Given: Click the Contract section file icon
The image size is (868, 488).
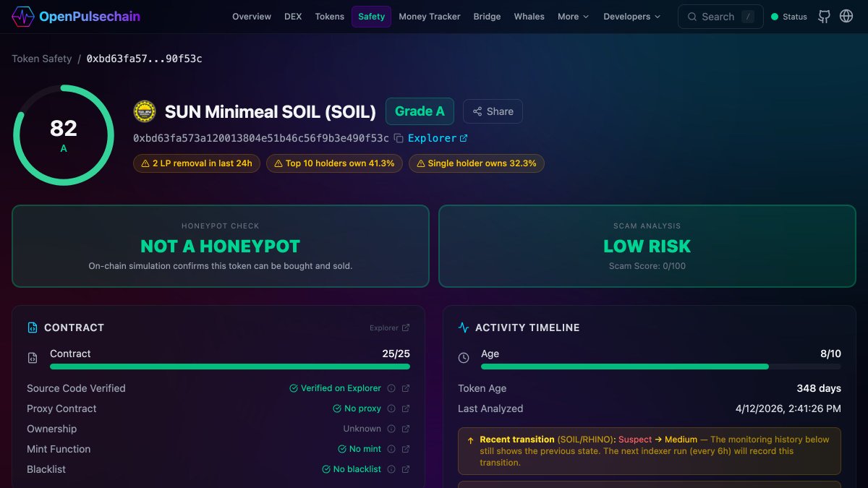Looking at the screenshot, I should click(x=32, y=328).
